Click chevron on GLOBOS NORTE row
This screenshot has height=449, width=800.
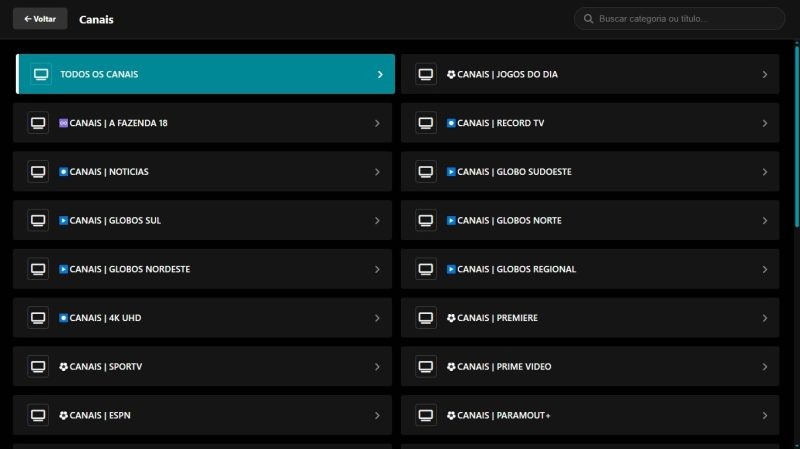(764, 221)
